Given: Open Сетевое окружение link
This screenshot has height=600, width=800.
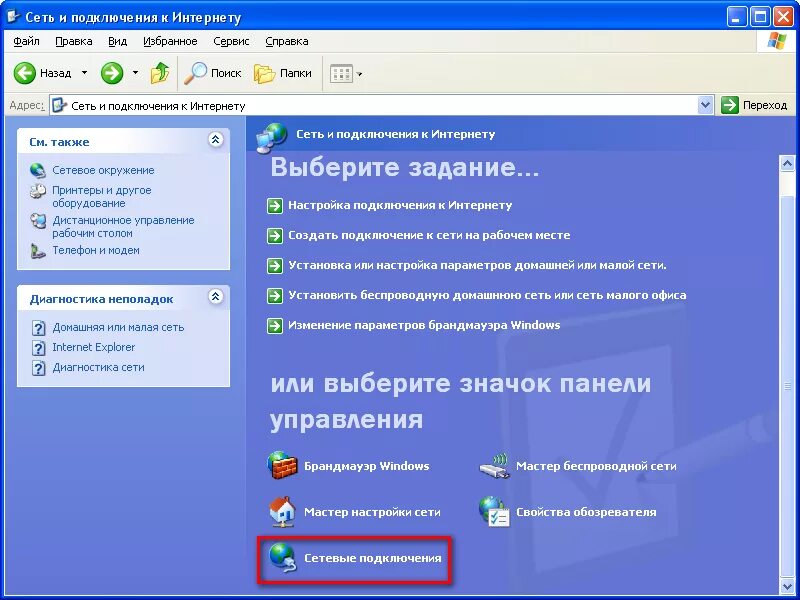Looking at the screenshot, I should point(103,170).
